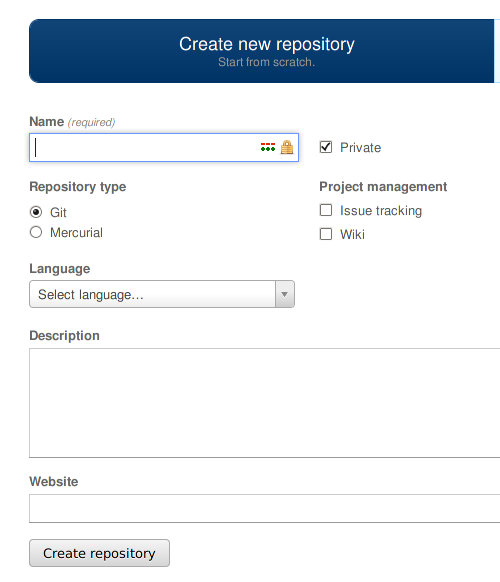The height and width of the screenshot is (582, 500).
Task: Click the Language dropdown arrow
Action: (285, 294)
